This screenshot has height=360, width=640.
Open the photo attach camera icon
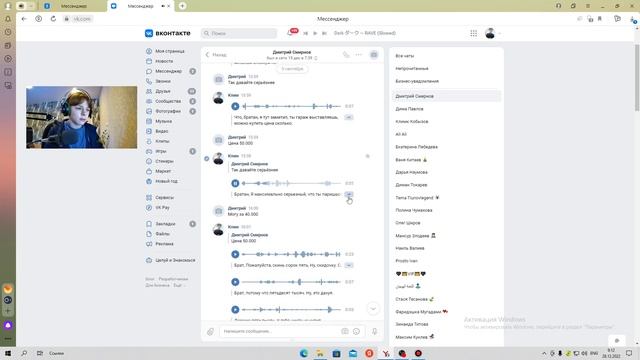tap(345, 331)
